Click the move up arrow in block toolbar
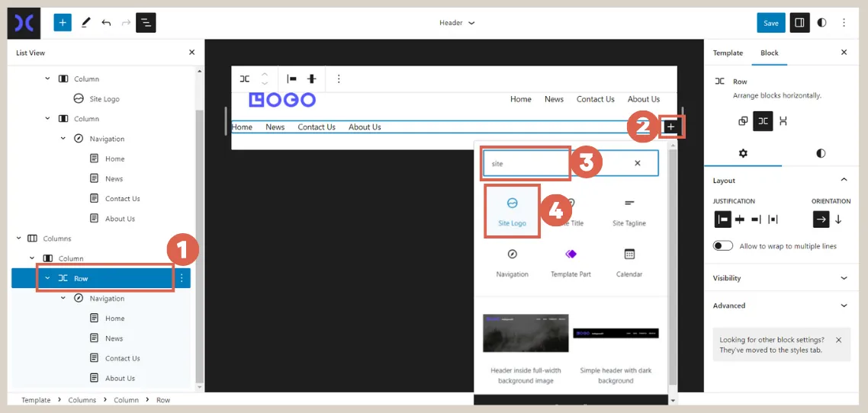 click(x=265, y=74)
